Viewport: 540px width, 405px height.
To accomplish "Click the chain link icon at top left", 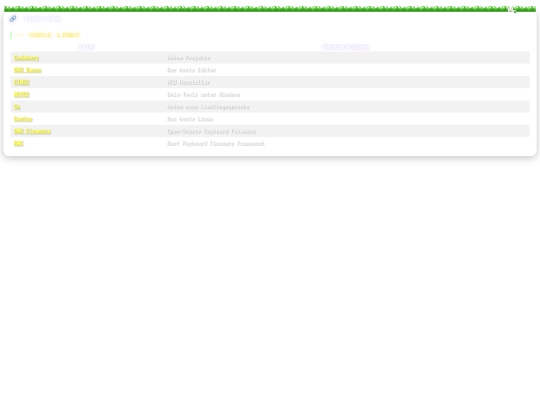I will pos(13,19).
